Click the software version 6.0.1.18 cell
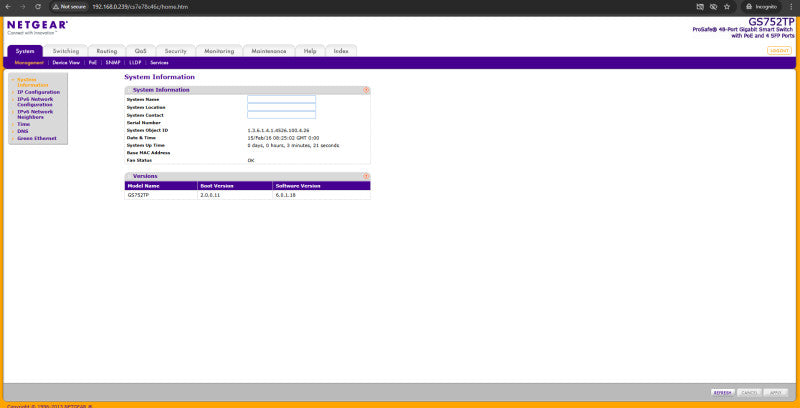 (x=321, y=195)
